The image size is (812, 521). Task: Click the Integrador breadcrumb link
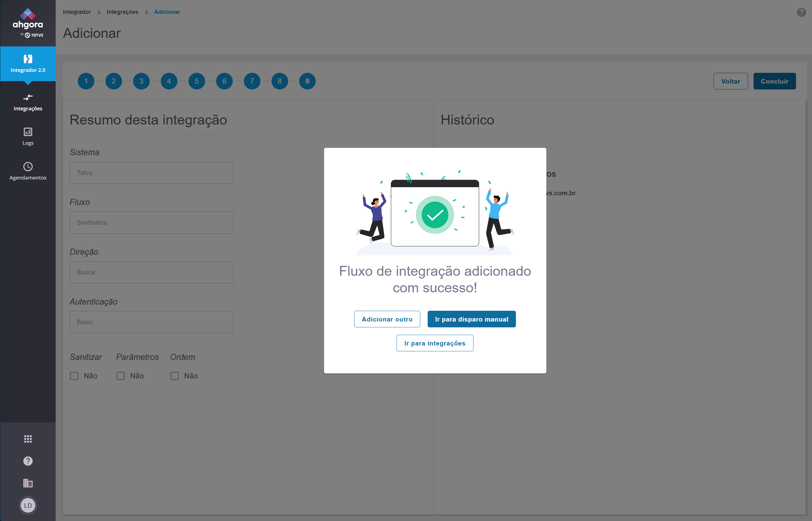(x=77, y=12)
